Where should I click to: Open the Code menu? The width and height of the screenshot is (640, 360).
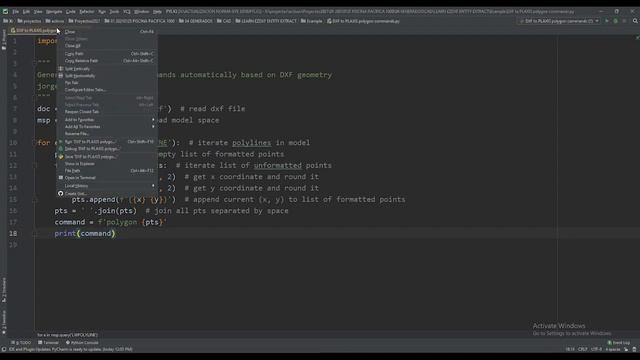pyautogui.click(x=71, y=11)
